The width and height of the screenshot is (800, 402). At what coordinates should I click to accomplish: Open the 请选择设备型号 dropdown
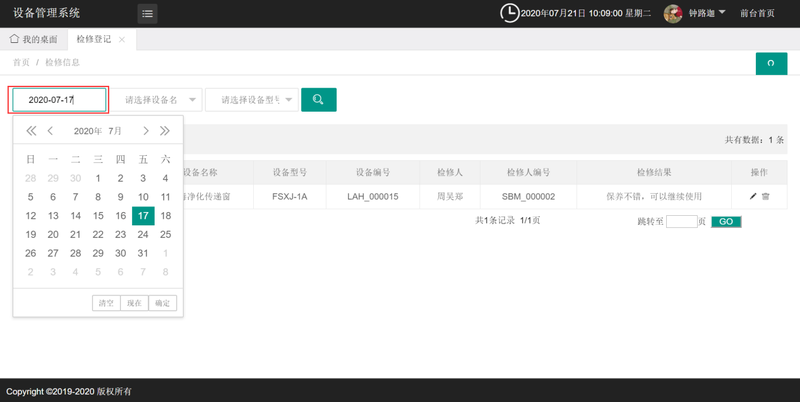coord(252,99)
